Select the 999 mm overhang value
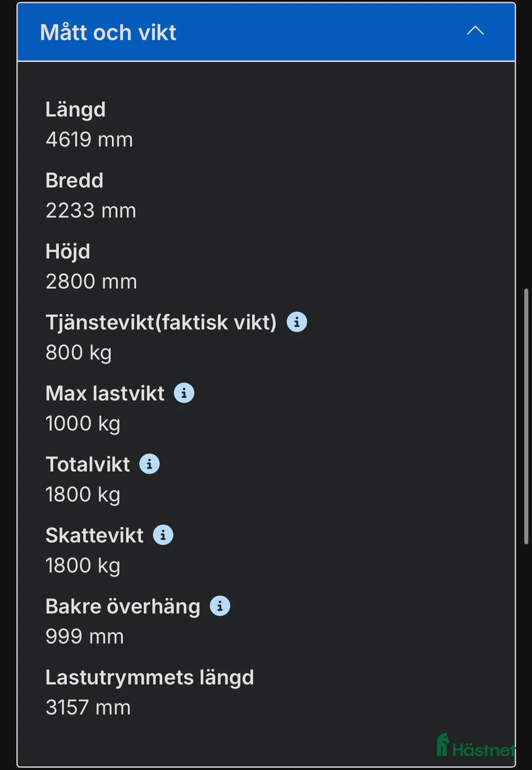 [x=84, y=636]
